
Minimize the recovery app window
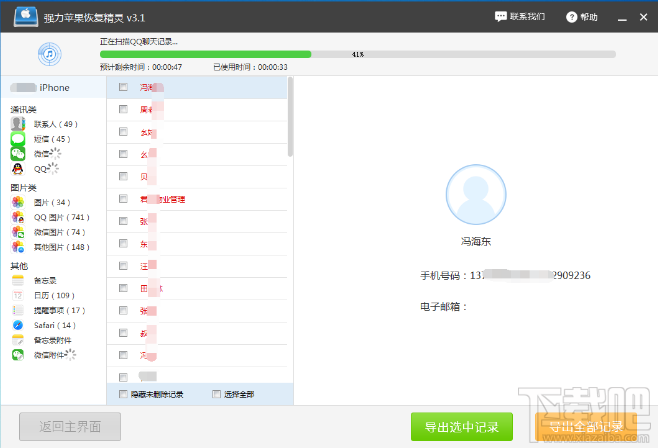tap(622, 18)
